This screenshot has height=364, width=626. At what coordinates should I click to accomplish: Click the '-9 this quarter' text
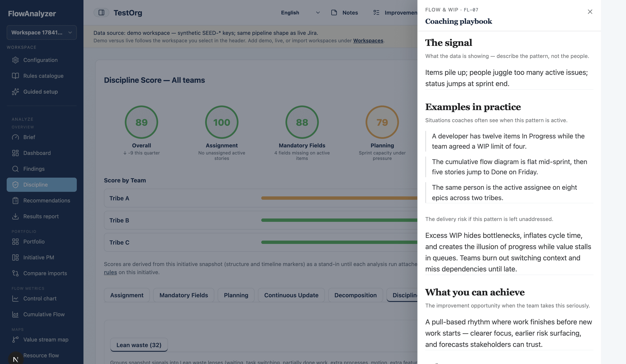[141, 153]
